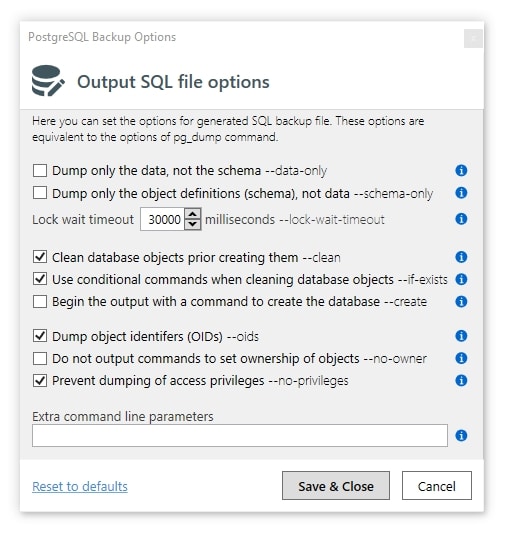View info for --oids option
The height and width of the screenshot is (534, 505).
pos(461,336)
